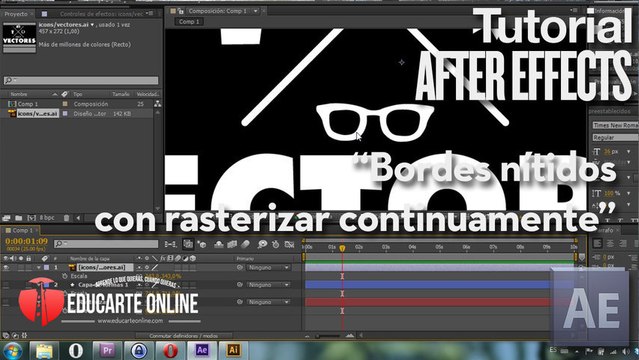Click lock column header in timeline
The image size is (639, 360).
click(28, 258)
